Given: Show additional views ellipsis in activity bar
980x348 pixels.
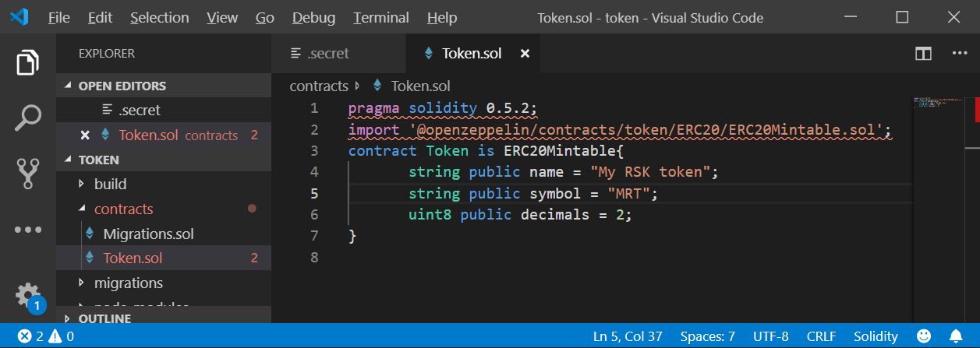Looking at the screenshot, I should point(28,230).
